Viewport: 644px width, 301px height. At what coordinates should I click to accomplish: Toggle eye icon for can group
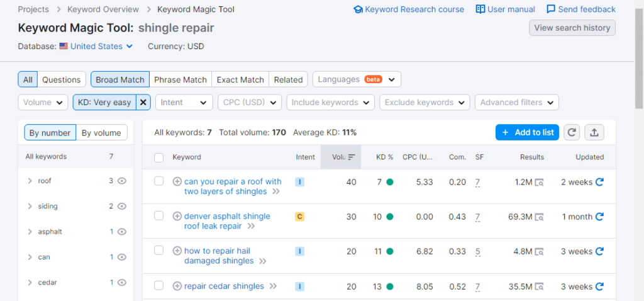(121, 257)
